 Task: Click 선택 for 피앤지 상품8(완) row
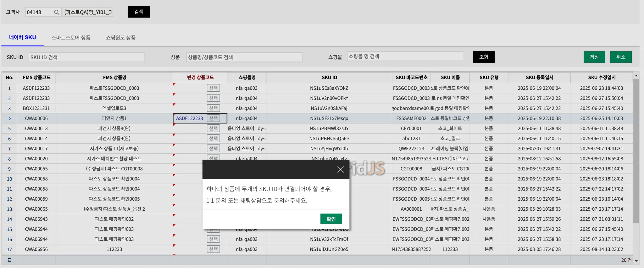click(213, 128)
